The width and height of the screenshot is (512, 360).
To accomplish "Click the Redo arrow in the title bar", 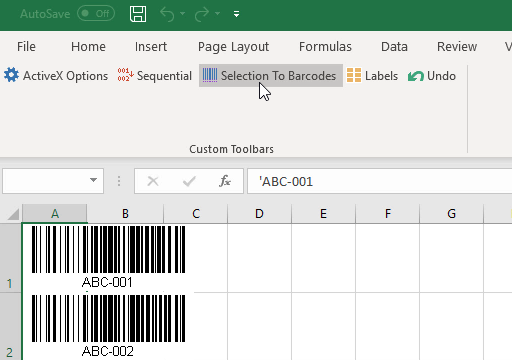I will pos(202,14).
